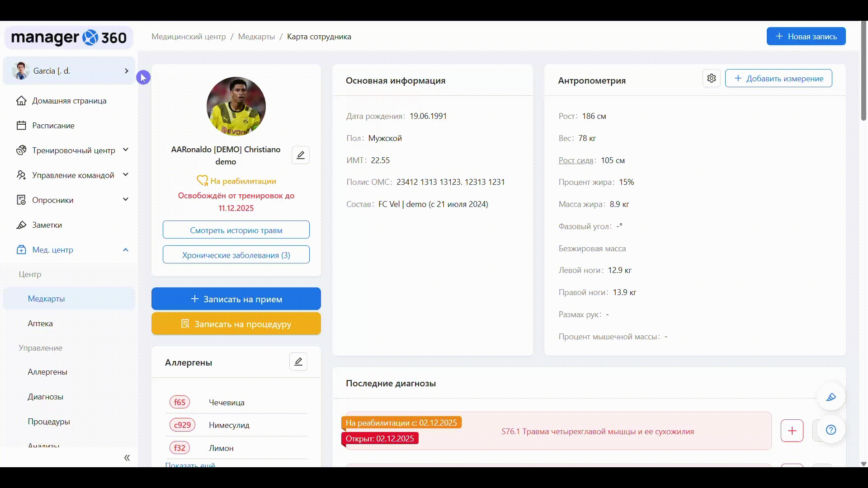
Task: Edit allergens with the pencil icon
Action: tap(298, 361)
